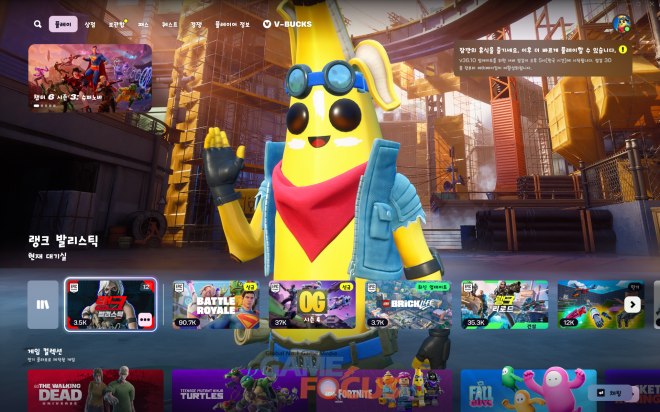660x412 pixels.
Task: Open the 퀘스트 (Quests) tab
Action: pos(170,24)
